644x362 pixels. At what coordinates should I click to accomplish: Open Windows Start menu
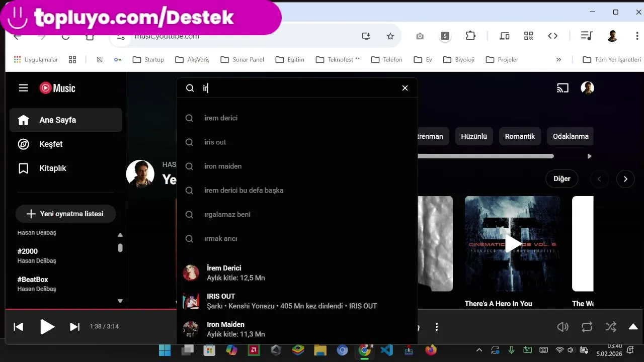point(165,350)
